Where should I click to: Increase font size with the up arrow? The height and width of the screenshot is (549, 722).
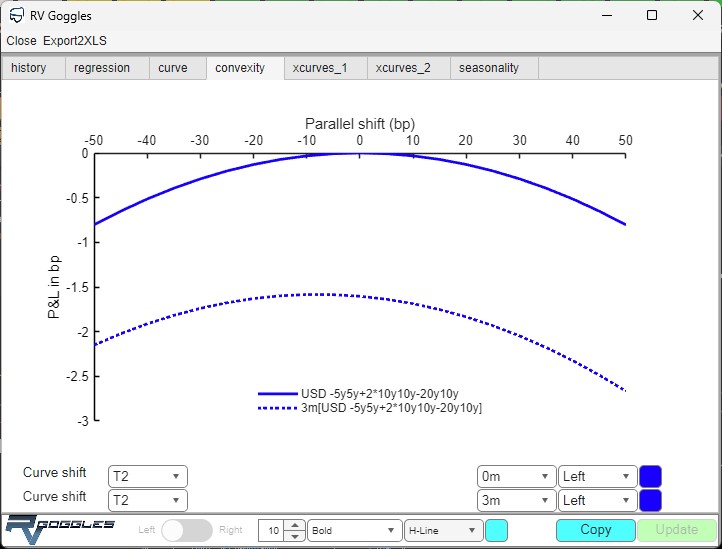point(295,525)
